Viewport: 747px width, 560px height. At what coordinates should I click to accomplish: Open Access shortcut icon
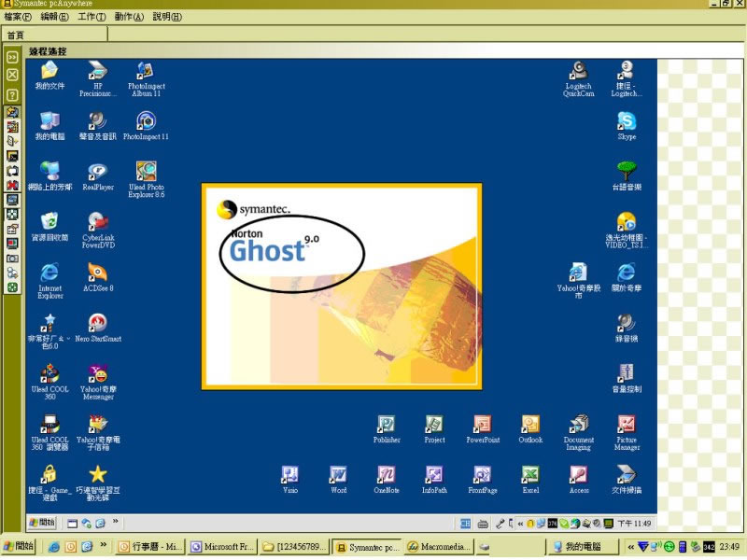(x=578, y=480)
